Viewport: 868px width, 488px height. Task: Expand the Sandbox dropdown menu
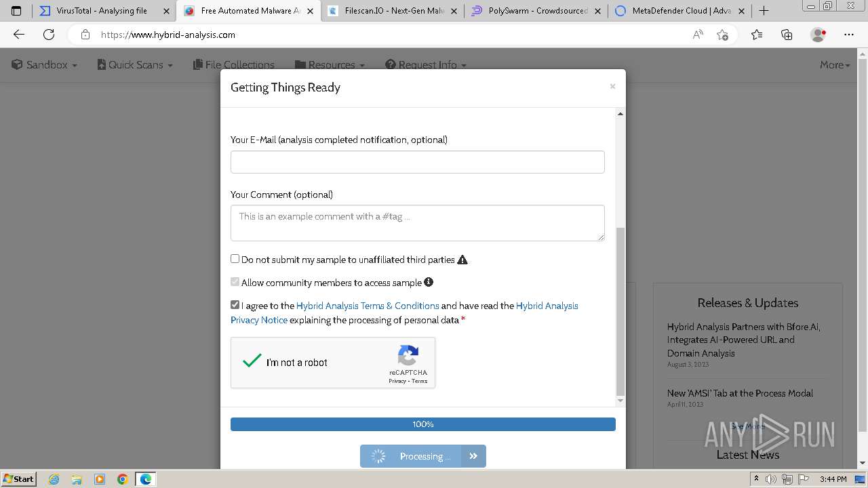pos(44,65)
